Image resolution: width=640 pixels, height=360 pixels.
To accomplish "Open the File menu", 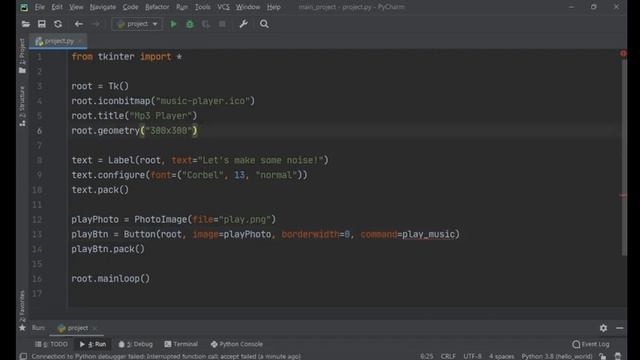I will coord(40,7).
